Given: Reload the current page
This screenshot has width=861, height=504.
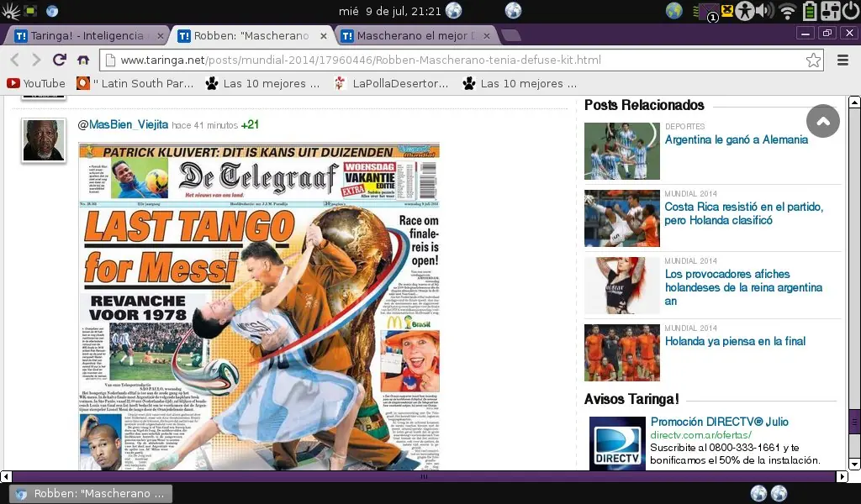Looking at the screenshot, I should pos(60,60).
